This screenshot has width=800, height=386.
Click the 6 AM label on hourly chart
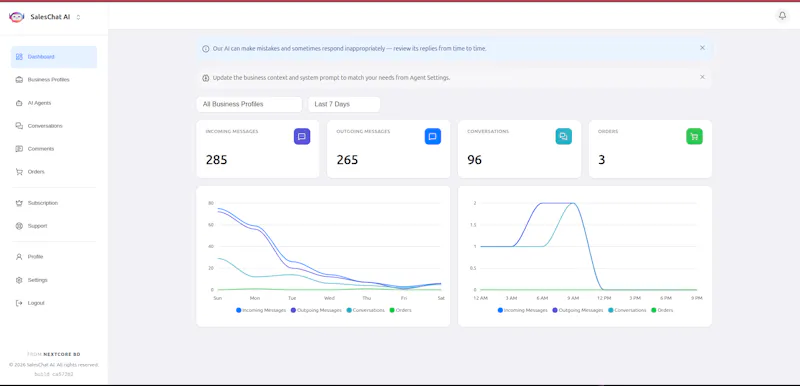coord(542,298)
